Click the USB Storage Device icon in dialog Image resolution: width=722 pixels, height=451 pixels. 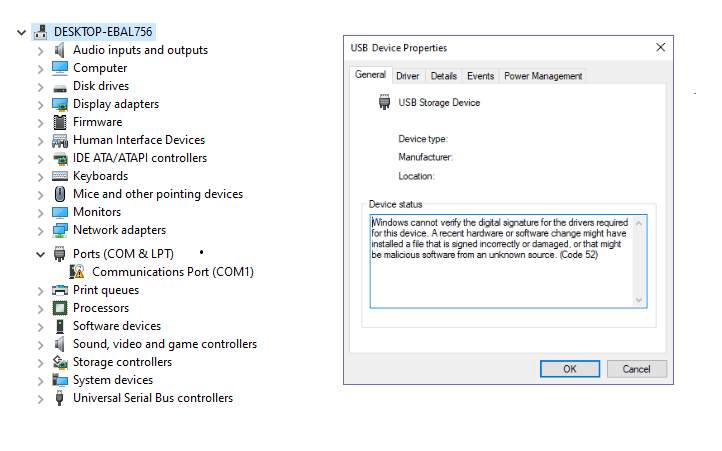coord(384,102)
